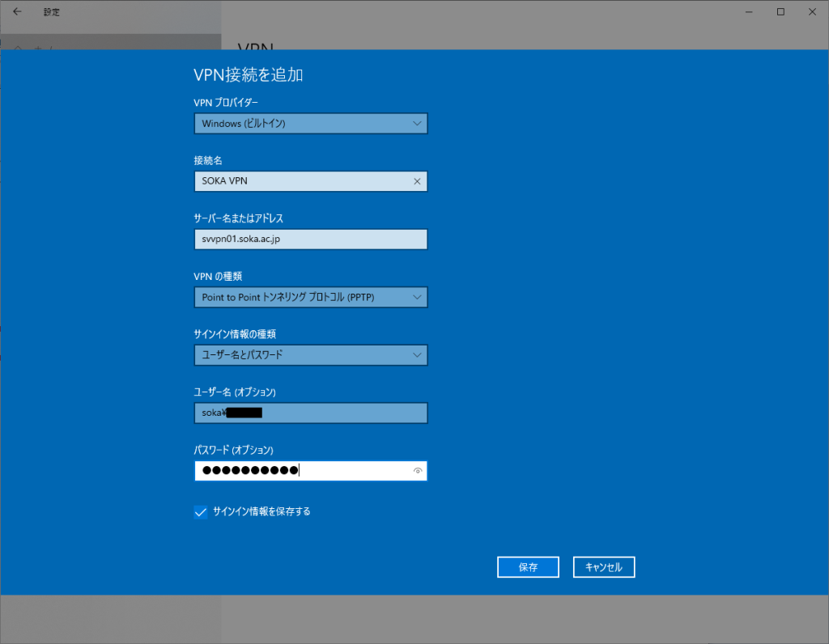829x644 pixels.
Task: Click the server address field svvpn01.soka.ac.jp
Action: point(311,239)
